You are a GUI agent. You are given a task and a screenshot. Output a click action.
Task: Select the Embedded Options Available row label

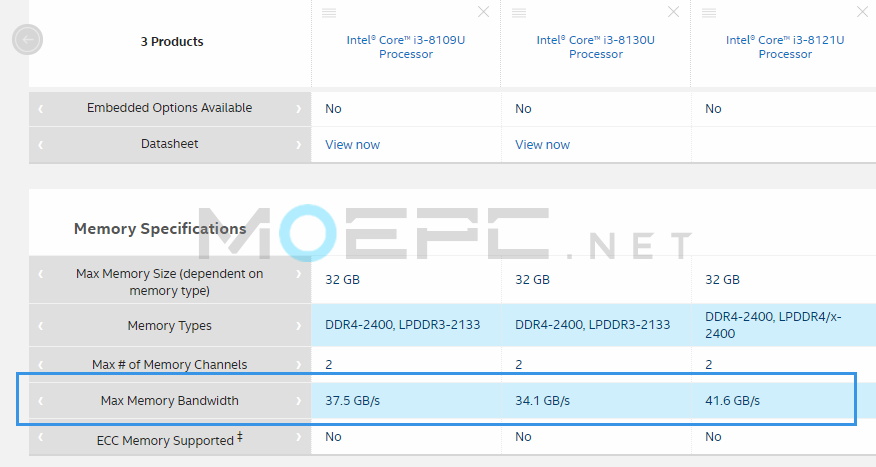pos(169,108)
